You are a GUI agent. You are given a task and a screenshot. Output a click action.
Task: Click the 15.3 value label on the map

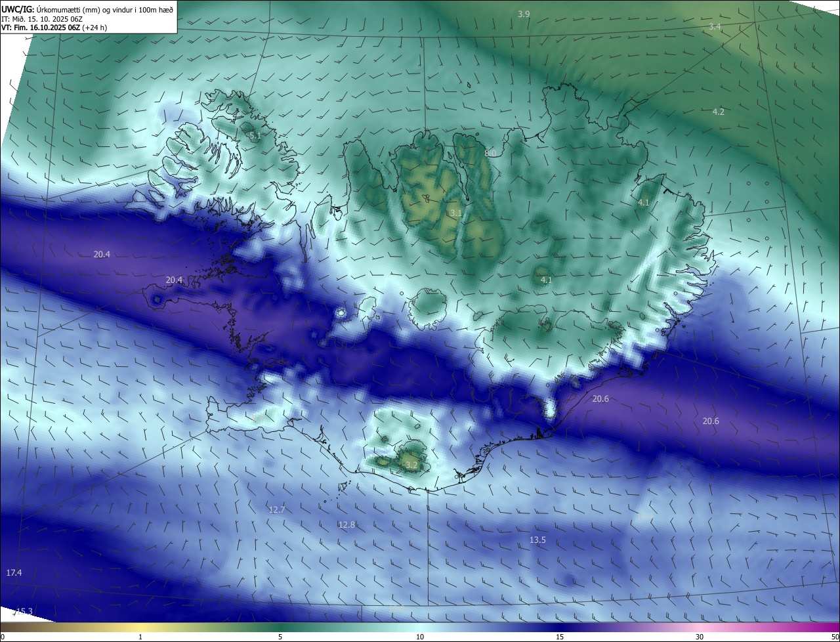point(24,611)
